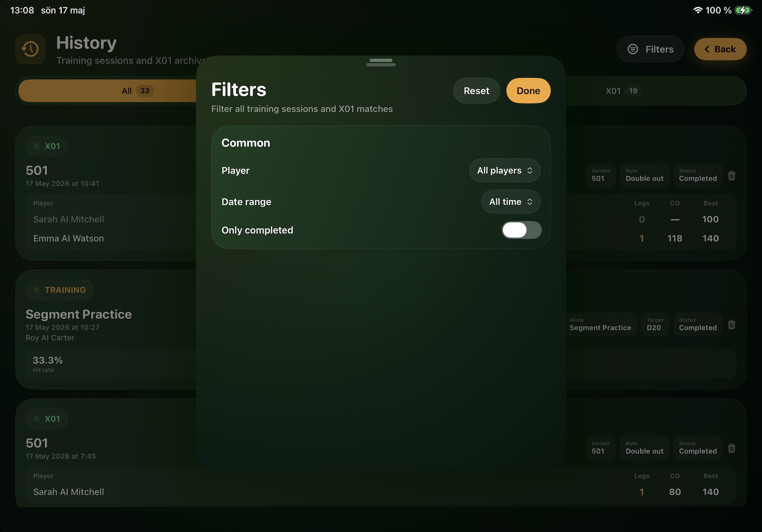Click the X01 badge on 10:41 match

point(47,146)
